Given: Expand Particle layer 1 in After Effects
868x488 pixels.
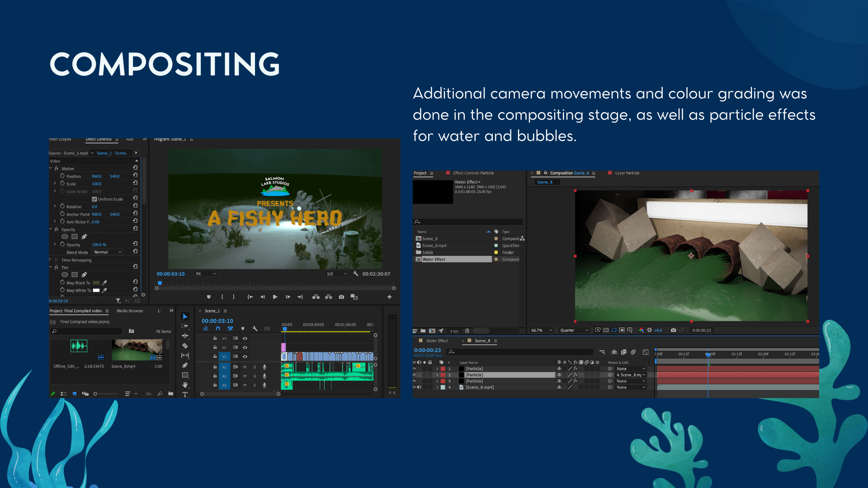Looking at the screenshot, I should pyautogui.click(x=437, y=369).
